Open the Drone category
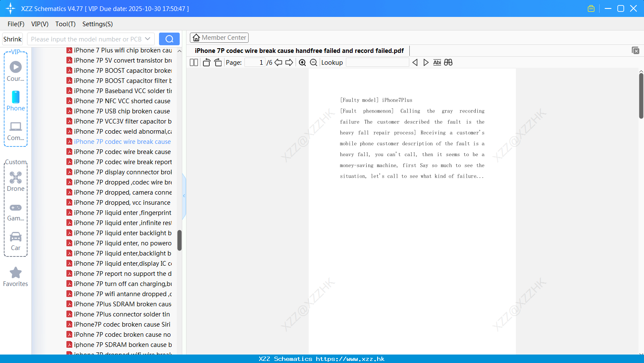This screenshot has width=644, height=363. [x=16, y=181]
